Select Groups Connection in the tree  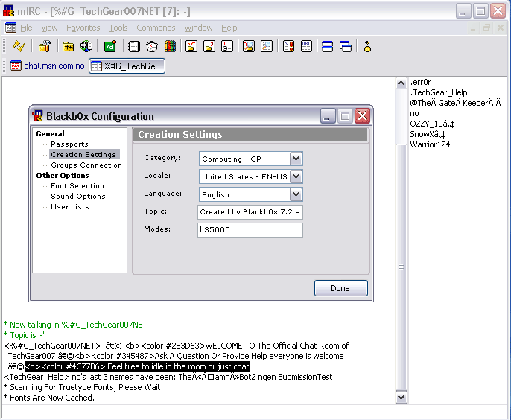(x=86, y=165)
